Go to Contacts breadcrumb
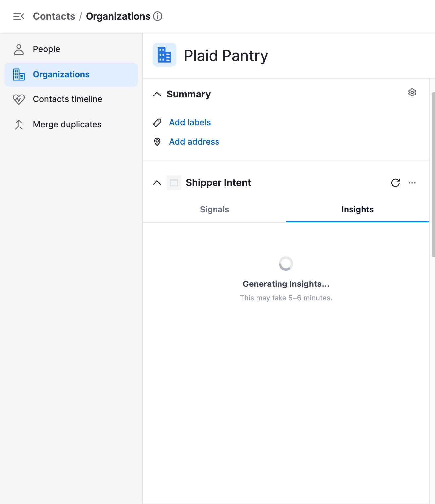This screenshot has width=435, height=504. 54,16
